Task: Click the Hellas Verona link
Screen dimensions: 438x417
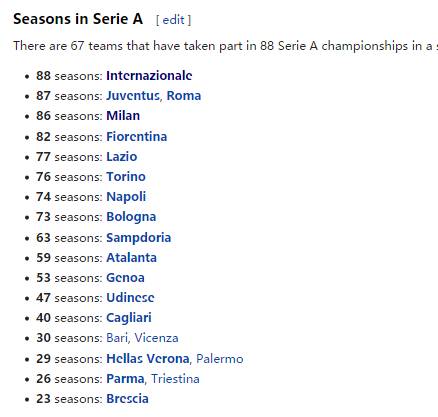Action: coord(148,359)
